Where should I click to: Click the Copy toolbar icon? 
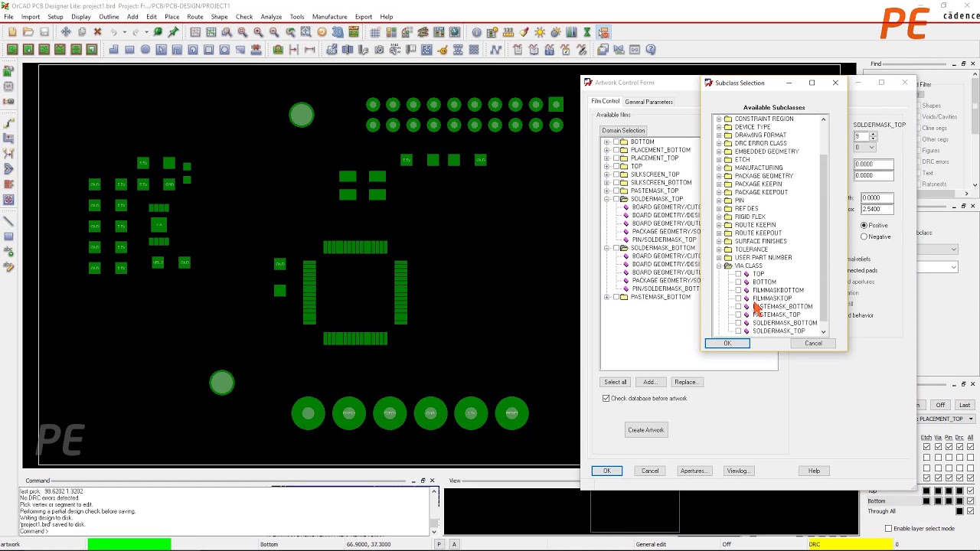click(82, 32)
